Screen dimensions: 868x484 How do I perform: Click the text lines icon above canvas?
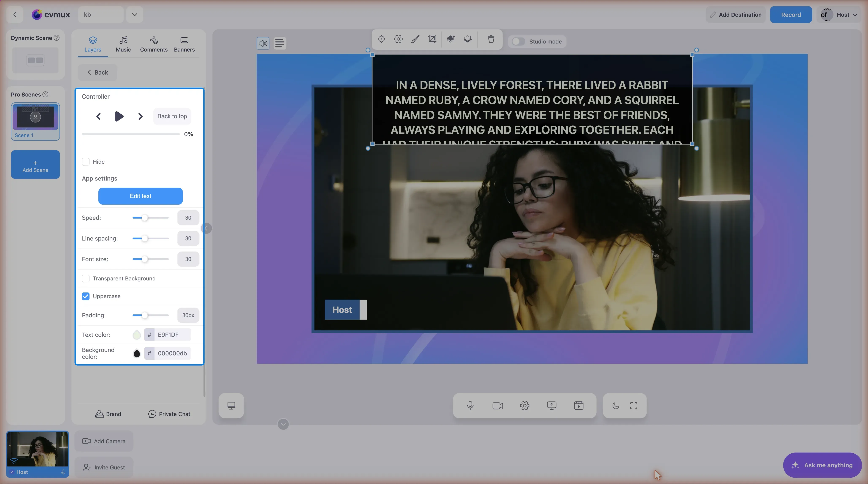click(x=280, y=43)
